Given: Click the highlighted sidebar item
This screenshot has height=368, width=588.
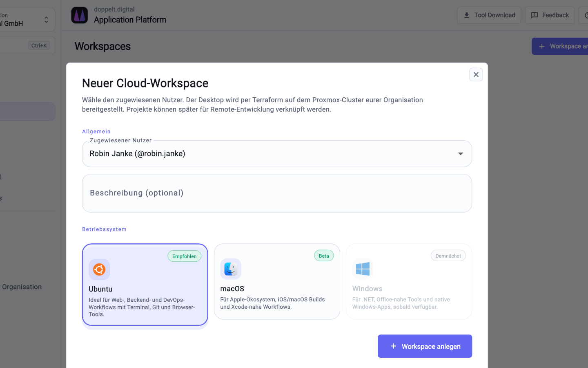Looking at the screenshot, I should (27, 111).
